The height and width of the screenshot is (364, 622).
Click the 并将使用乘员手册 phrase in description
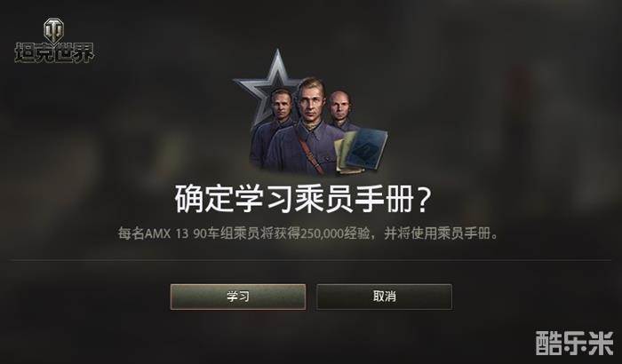[x=437, y=233]
